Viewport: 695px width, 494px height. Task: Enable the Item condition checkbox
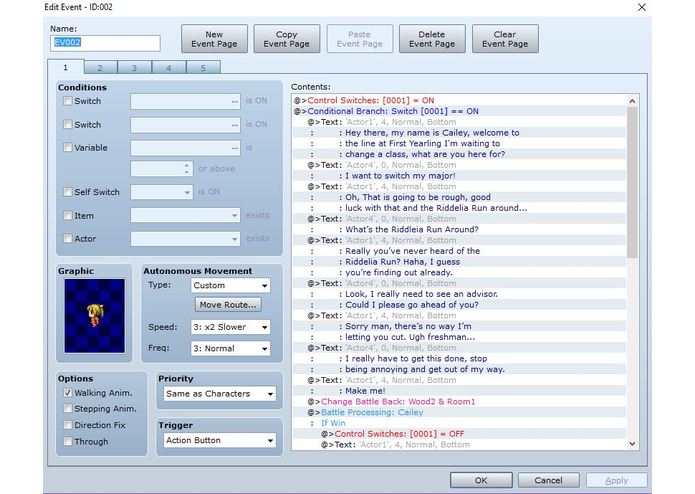[68, 215]
